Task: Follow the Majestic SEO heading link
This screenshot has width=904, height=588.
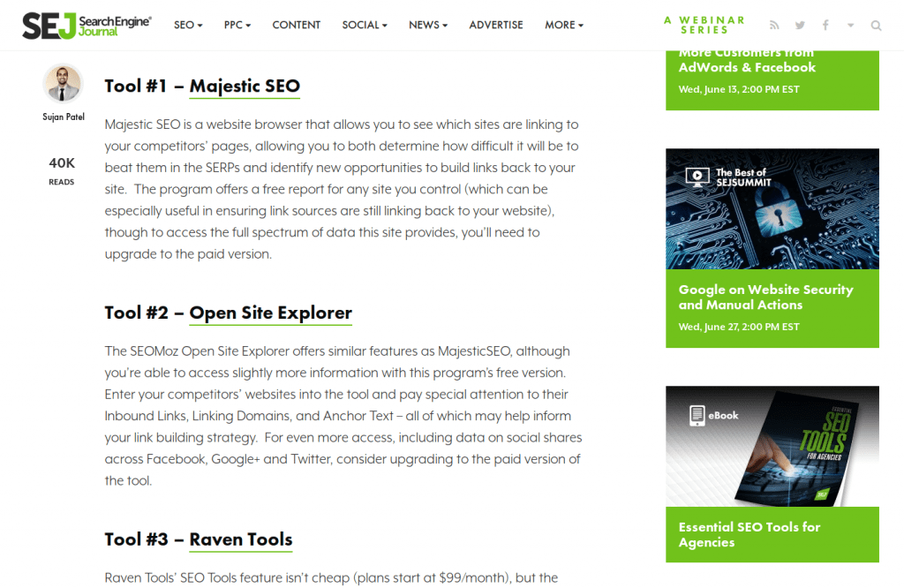Action: [245, 87]
